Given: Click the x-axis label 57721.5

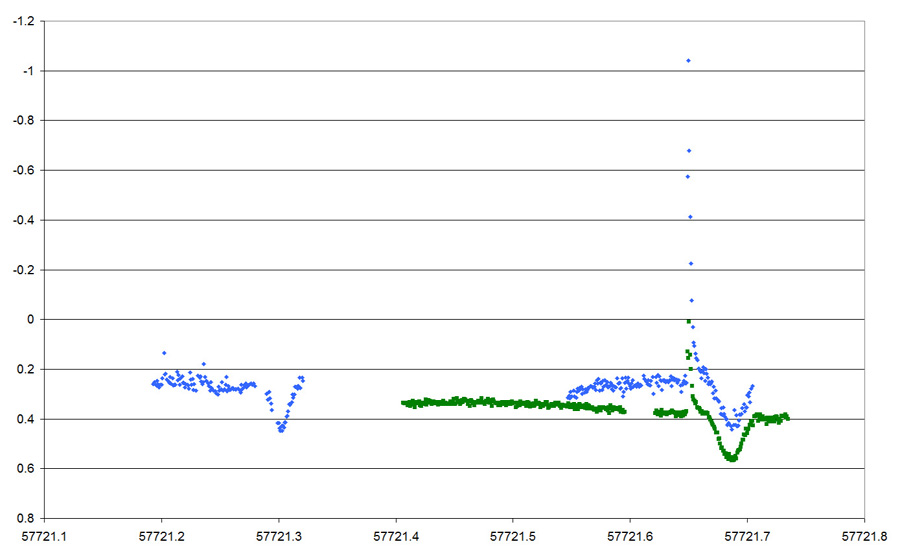Looking at the screenshot, I should point(513,537).
